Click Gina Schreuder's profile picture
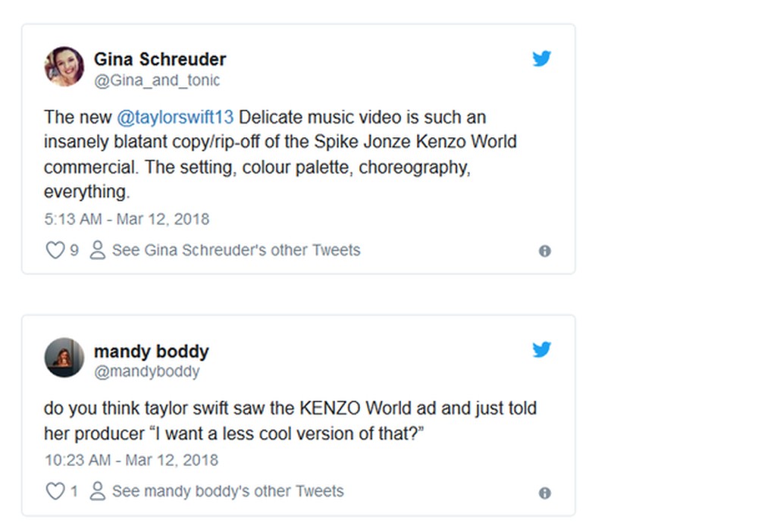 pos(64,67)
